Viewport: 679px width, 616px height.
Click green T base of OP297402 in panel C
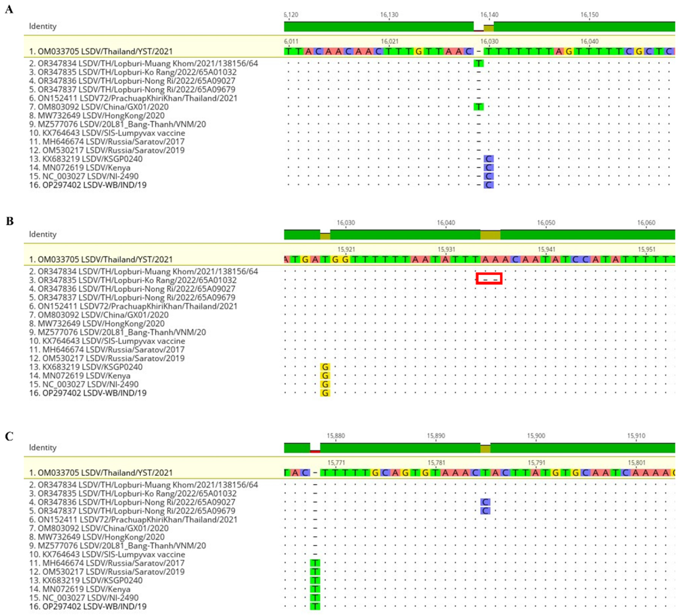(x=315, y=607)
